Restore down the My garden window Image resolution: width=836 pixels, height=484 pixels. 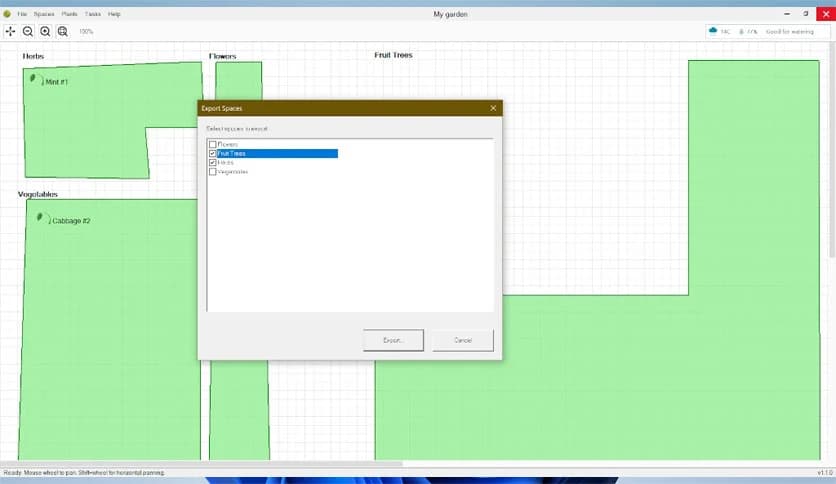[806, 14]
